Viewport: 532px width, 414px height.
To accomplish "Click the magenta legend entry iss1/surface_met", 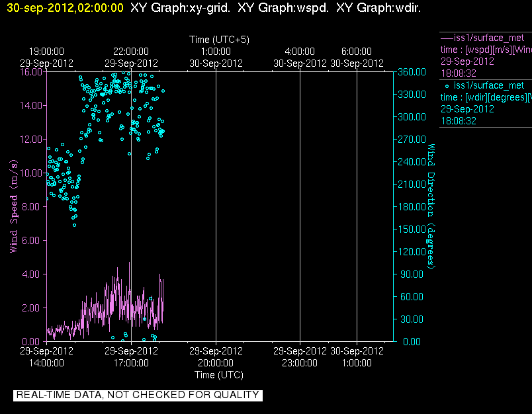I will tap(488, 38).
